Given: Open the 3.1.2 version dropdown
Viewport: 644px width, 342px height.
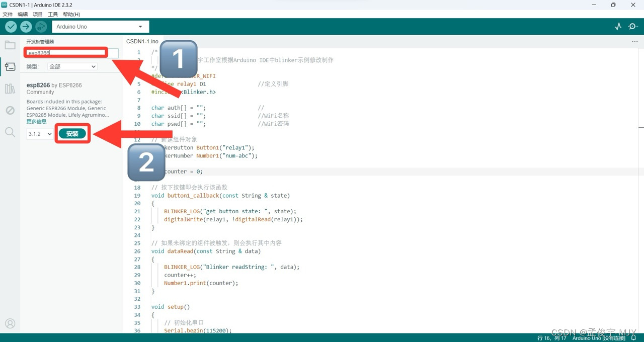Looking at the screenshot, I should (40, 134).
